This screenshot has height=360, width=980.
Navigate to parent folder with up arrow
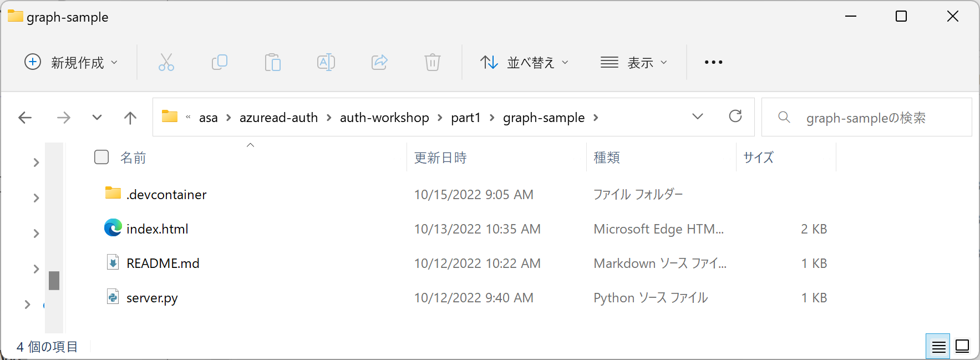click(129, 117)
